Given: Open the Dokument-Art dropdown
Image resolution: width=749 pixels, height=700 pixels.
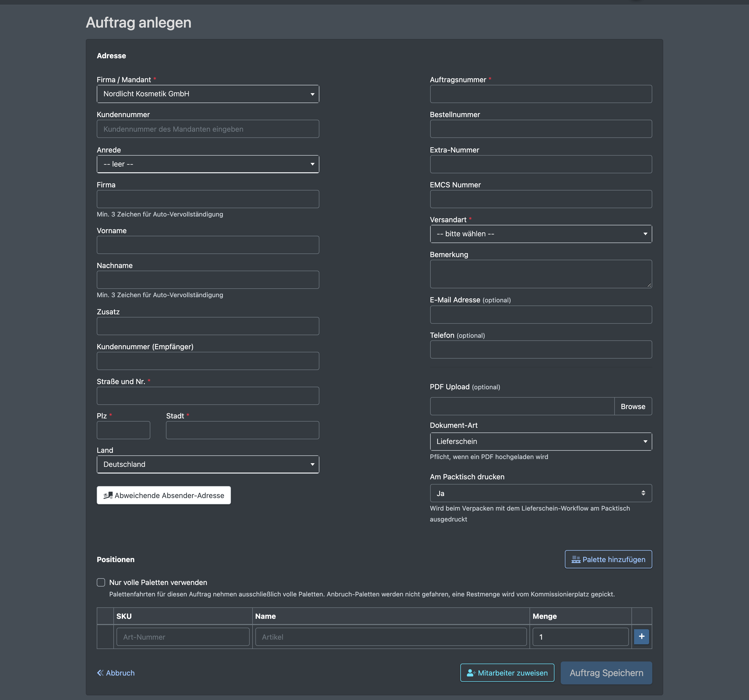Looking at the screenshot, I should (541, 441).
